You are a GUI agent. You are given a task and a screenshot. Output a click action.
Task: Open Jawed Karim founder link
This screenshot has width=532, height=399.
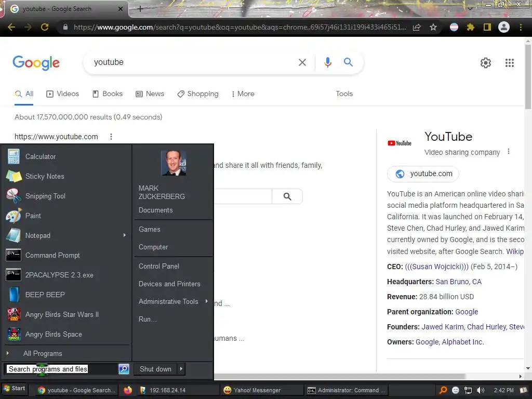pyautogui.click(x=443, y=327)
